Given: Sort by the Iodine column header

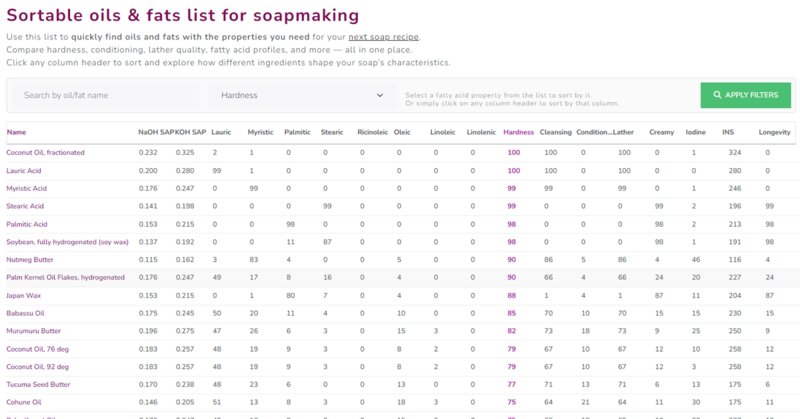Looking at the screenshot, I should point(697,132).
